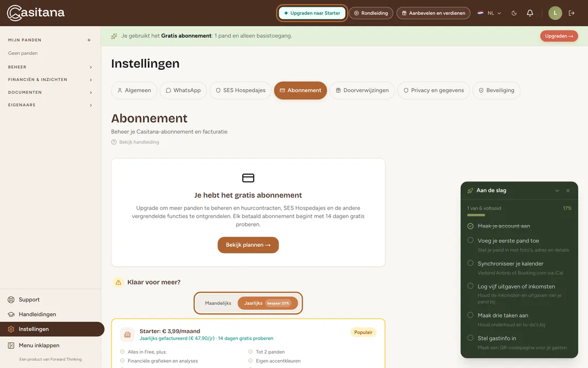Check off Log vijf uitgaven of inkomsten
This screenshot has width=588, height=368.
pyautogui.click(x=470, y=286)
